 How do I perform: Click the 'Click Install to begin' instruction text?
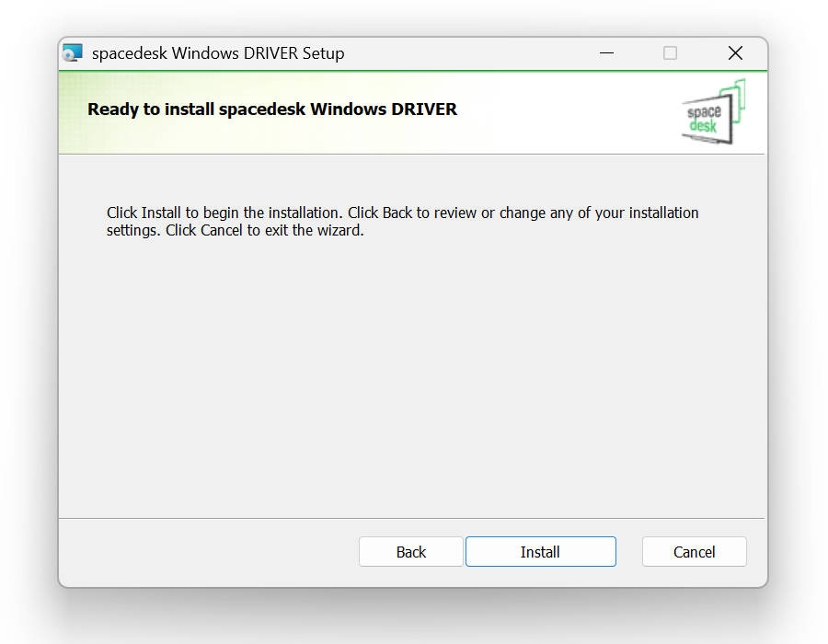[402, 221]
